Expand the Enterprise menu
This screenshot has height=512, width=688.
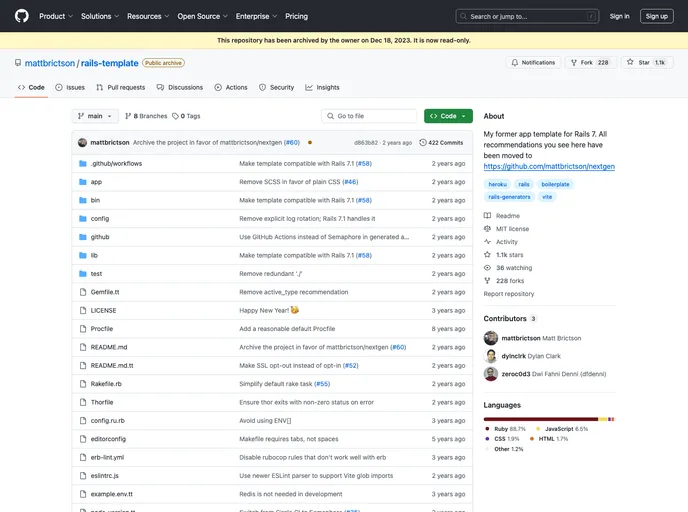tap(256, 16)
